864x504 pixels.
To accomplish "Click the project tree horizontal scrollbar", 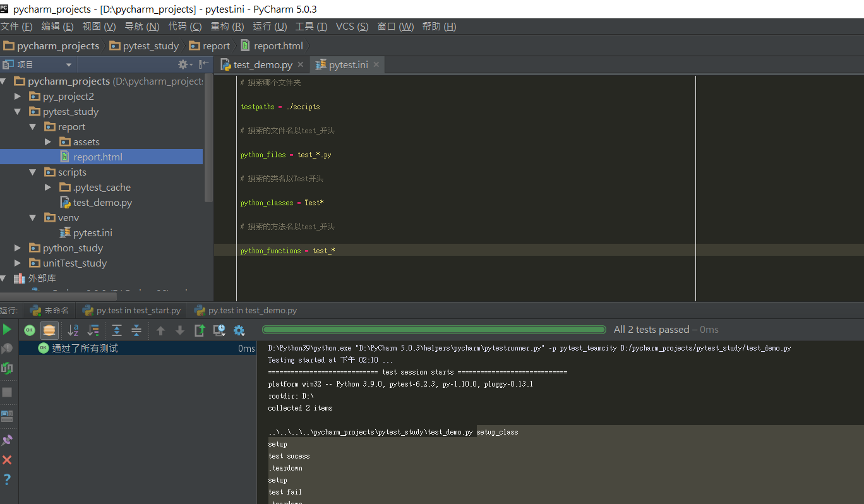I will point(58,296).
